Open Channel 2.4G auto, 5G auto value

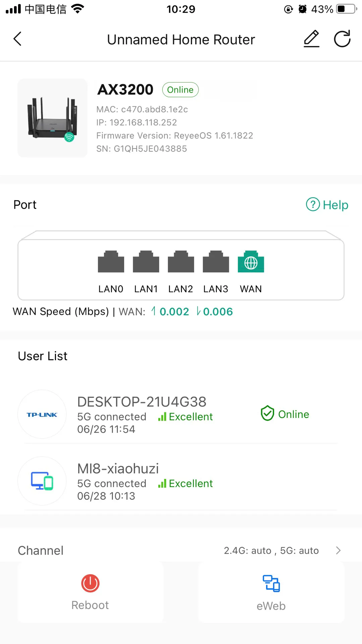click(x=271, y=550)
